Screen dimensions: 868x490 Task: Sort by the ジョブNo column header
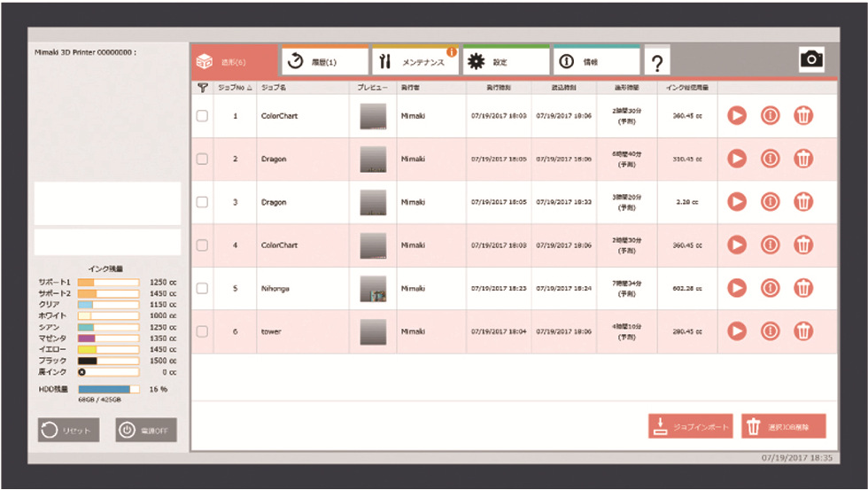235,88
